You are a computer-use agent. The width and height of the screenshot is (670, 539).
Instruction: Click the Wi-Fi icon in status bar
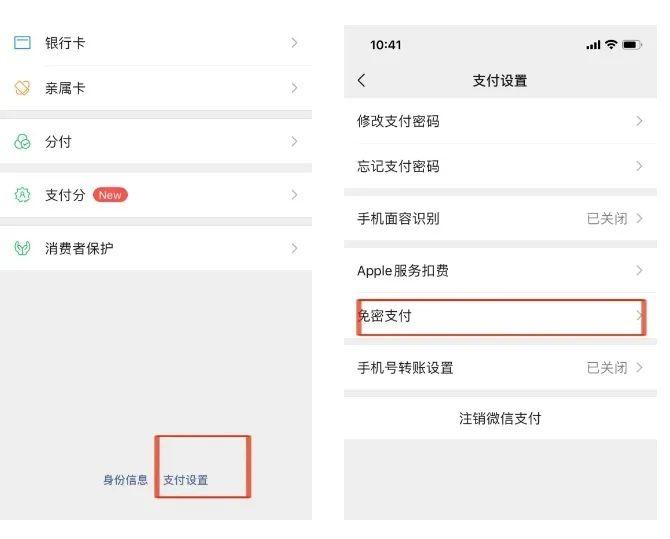[x=611, y=45]
